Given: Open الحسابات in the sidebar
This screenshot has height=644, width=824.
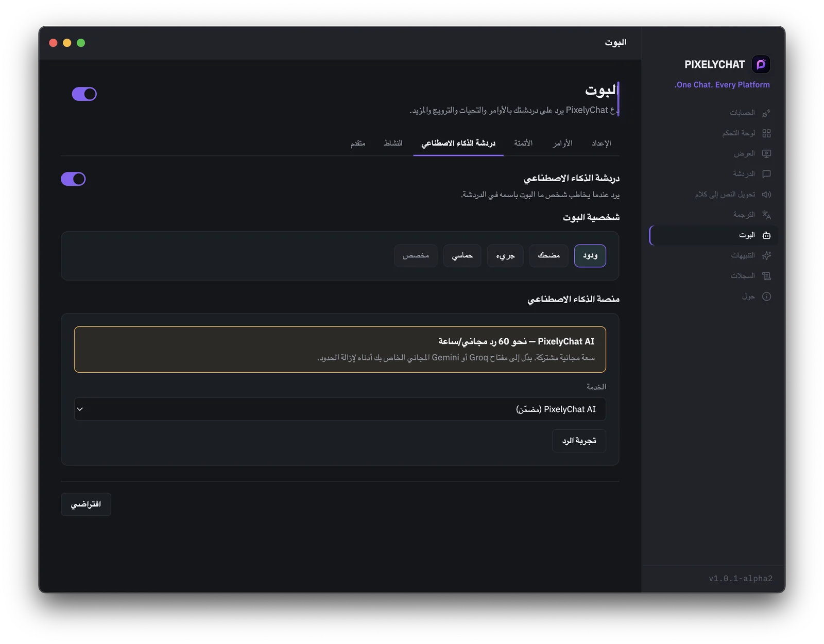Looking at the screenshot, I should 713,113.
